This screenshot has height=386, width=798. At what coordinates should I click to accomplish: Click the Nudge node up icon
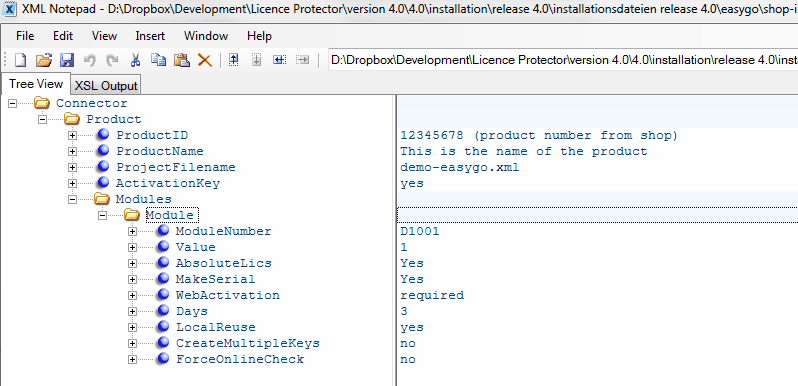tap(234, 60)
